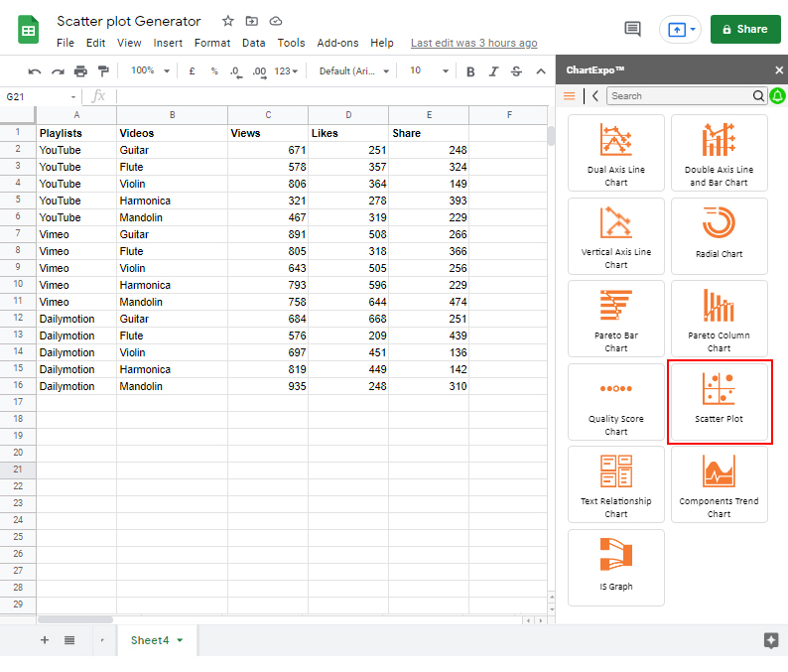This screenshot has height=672, width=788.
Task: Show the all sheets list
Action: [69, 640]
